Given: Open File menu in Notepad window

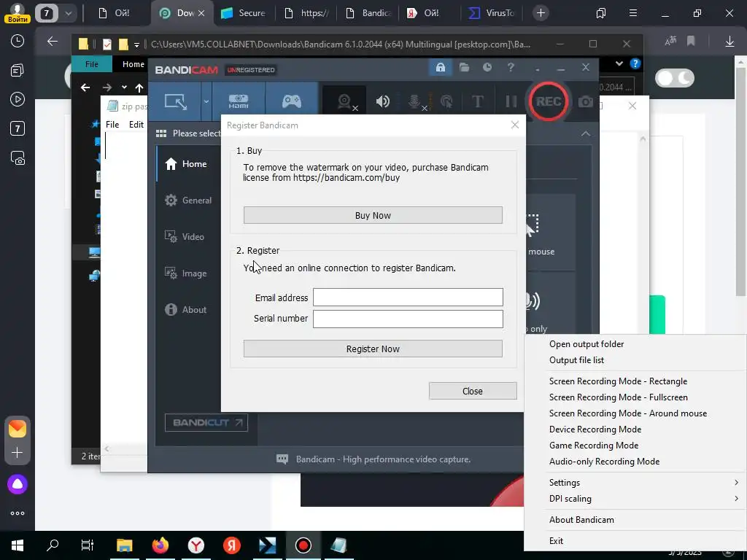Looking at the screenshot, I should tap(112, 125).
